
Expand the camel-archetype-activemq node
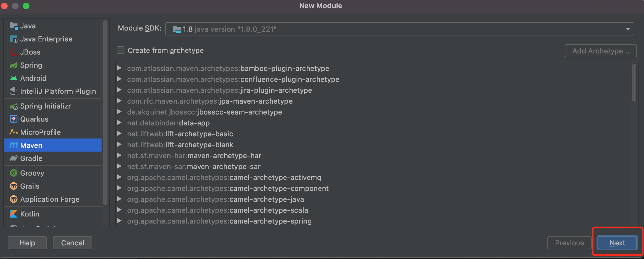[119, 177]
